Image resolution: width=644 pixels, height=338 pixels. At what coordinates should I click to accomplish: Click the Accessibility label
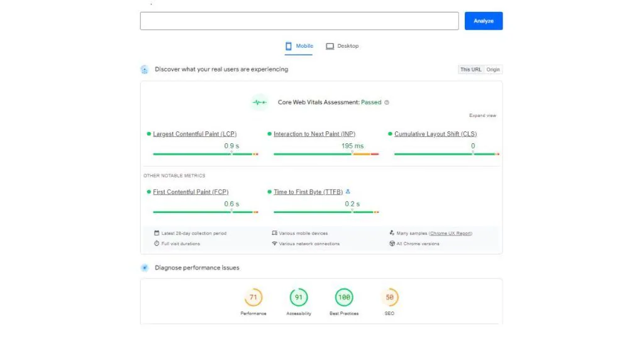click(299, 313)
